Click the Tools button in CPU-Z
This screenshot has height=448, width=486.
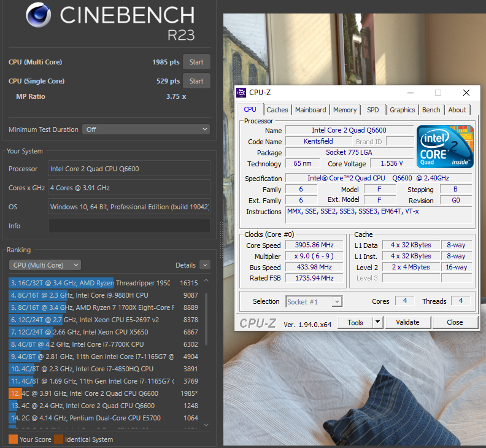(355, 323)
